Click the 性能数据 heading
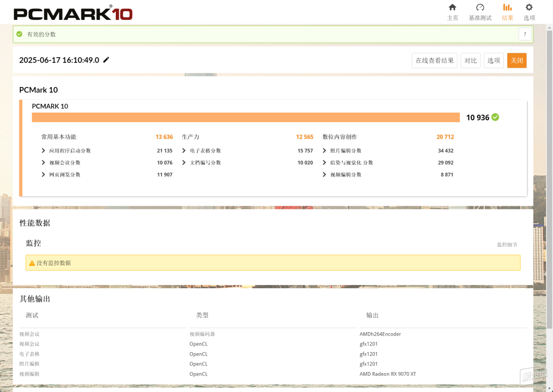Screen dimensions: 553x392 [x=35, y=223]
